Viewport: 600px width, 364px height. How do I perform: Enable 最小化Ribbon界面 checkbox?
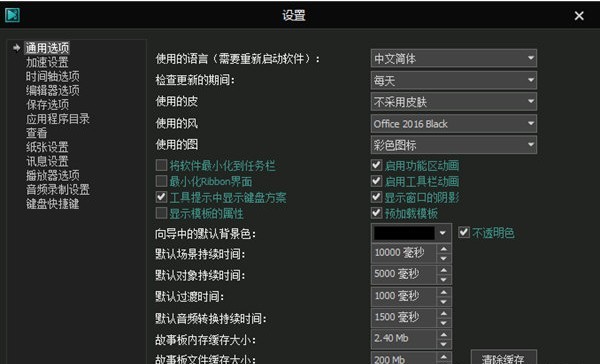point(161,181)
